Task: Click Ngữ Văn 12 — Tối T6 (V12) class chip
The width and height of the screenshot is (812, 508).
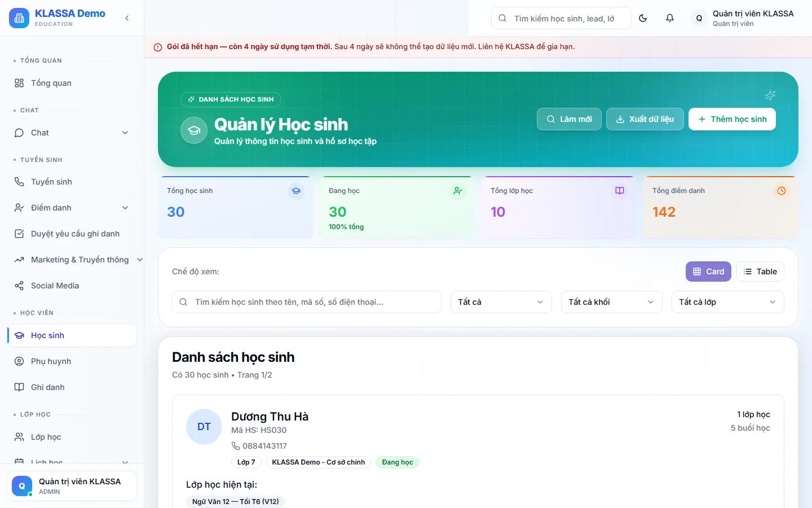Action: pyautogui.click(x=236, y=501)
